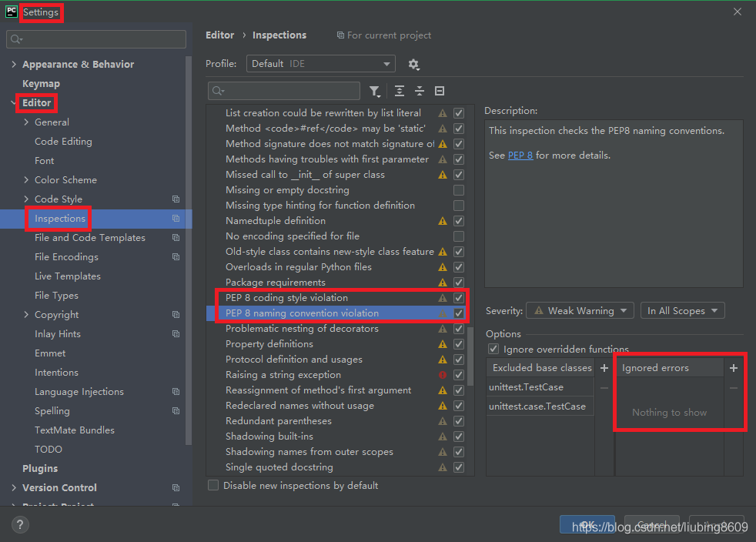Click the project-level icon beside Language Injections
756x542 pixels.
point(176,392)
